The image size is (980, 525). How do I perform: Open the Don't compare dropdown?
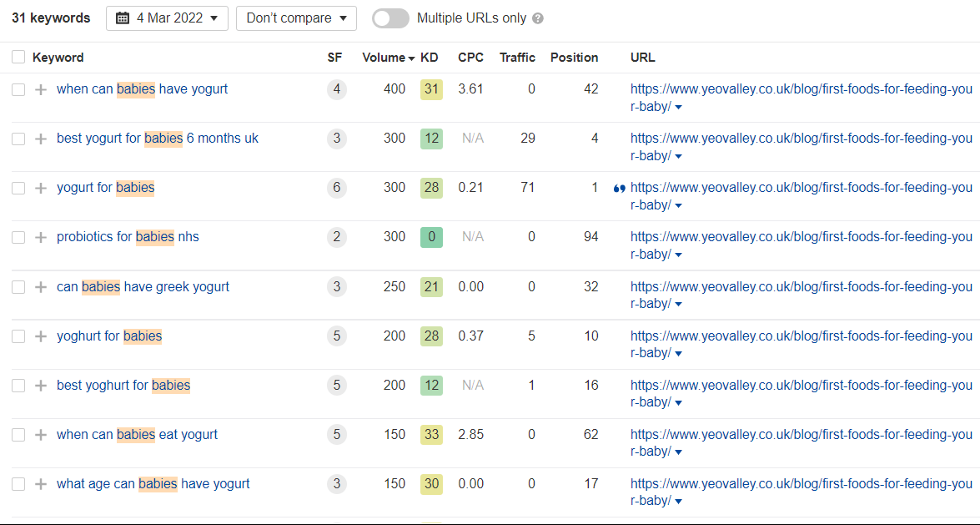296,18
